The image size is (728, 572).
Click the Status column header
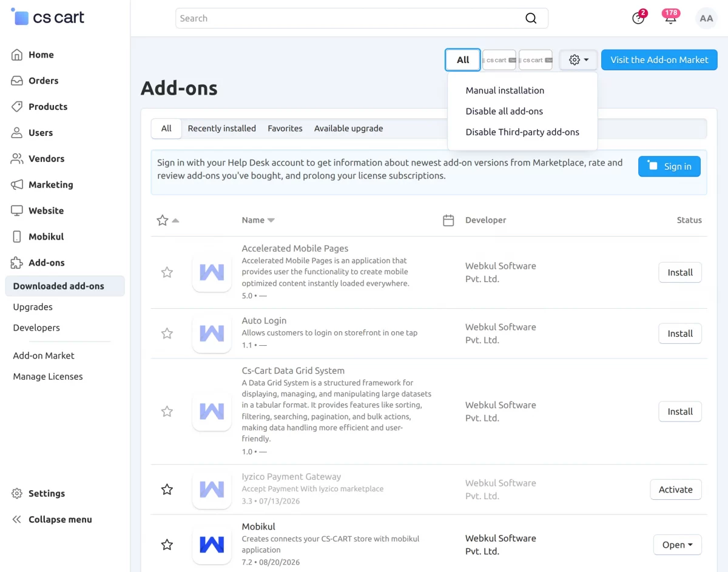coord(689,220)
